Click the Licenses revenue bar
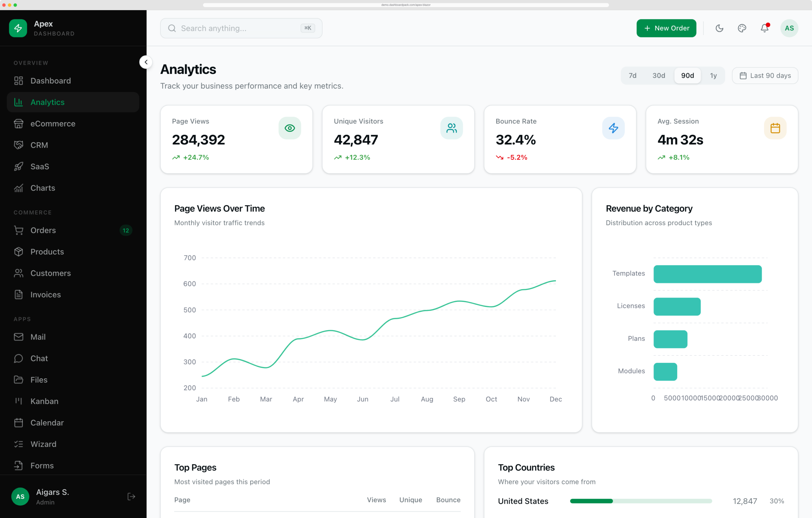Screen dimensions: 812x518 coord(677,306)
